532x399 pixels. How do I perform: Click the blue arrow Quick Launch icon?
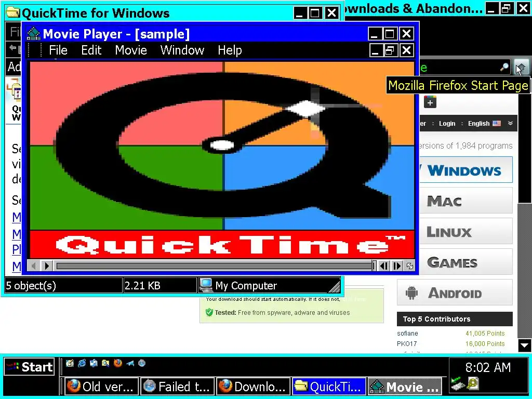(x=130, y=363)
